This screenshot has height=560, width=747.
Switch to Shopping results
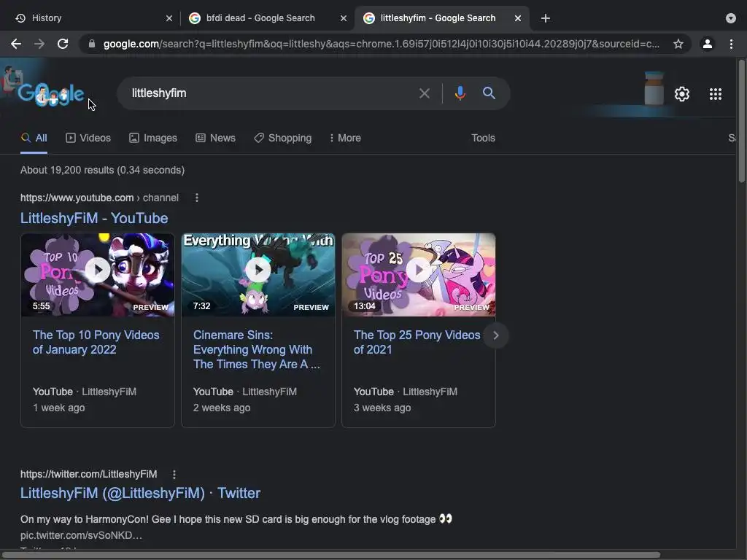coord(282,138)
